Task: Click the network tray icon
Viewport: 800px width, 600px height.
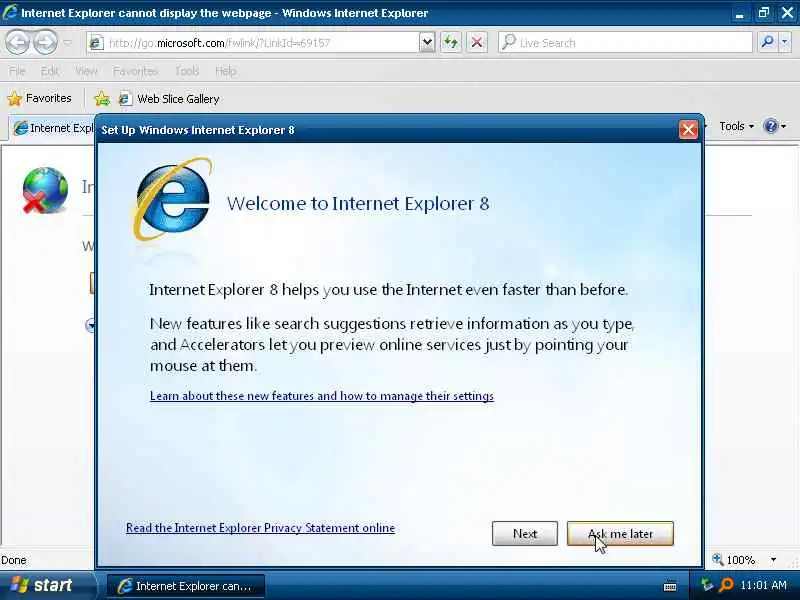Action: [707, 585]
